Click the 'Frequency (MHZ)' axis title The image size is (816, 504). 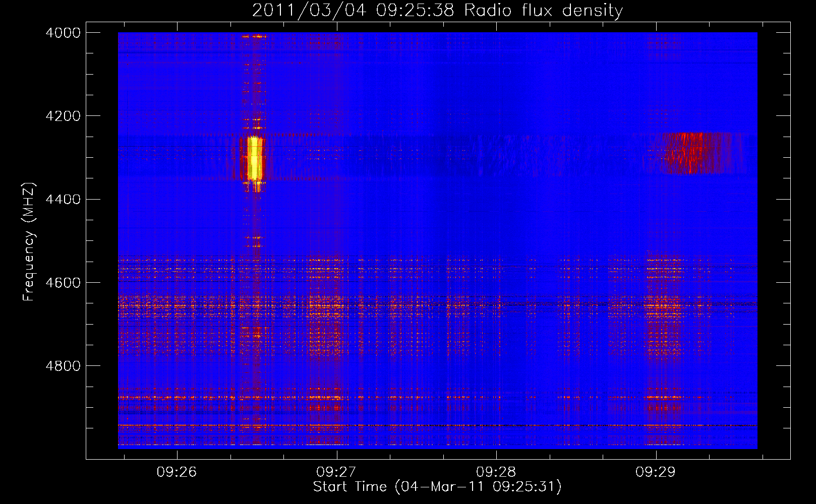tap(29, 242)
